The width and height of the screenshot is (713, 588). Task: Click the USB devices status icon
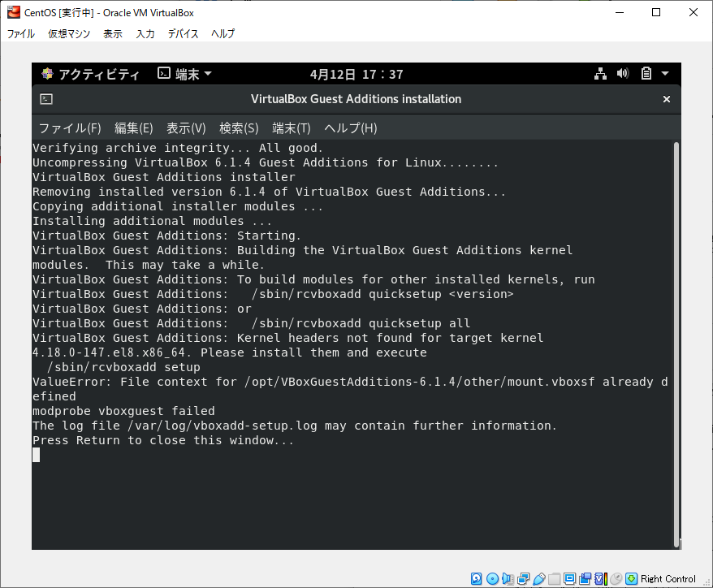539,578
